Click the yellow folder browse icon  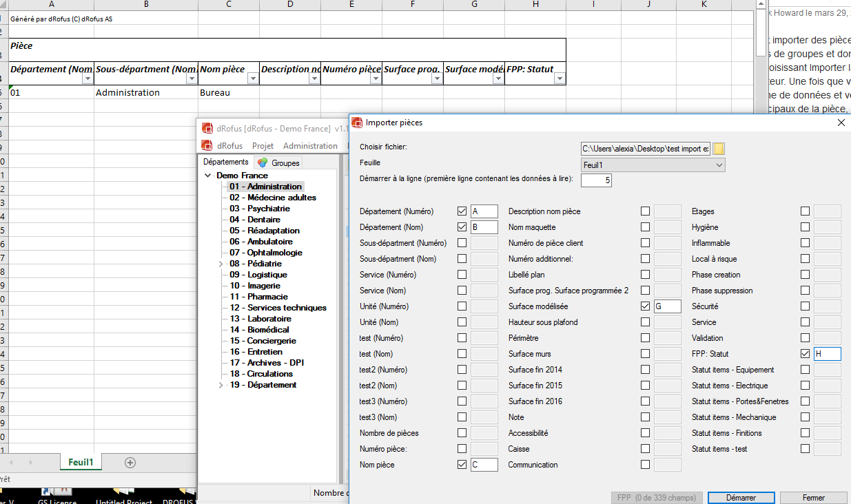tap(719, 149)
